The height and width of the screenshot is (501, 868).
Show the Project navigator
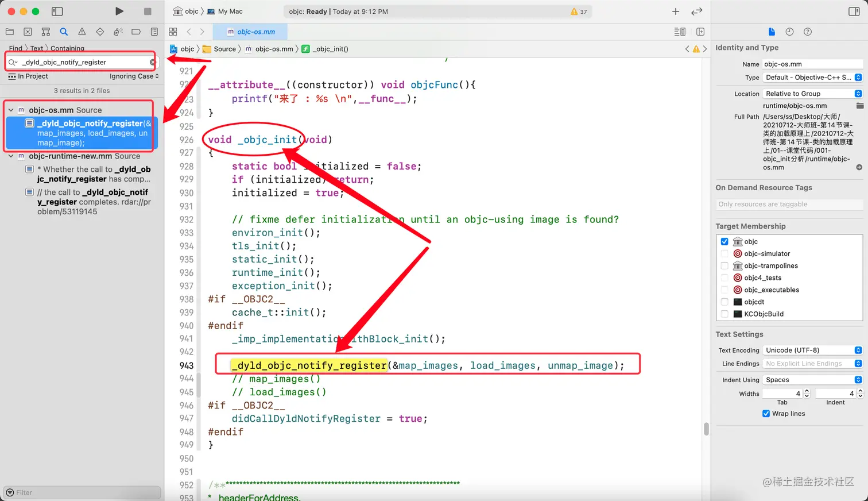tap(10, 32)
